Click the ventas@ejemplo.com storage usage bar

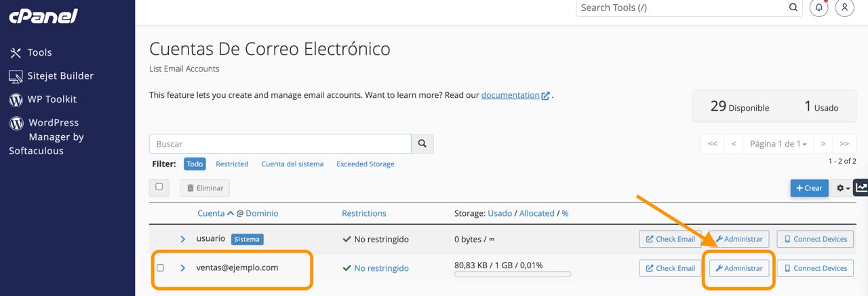click(x=513, y=274)
